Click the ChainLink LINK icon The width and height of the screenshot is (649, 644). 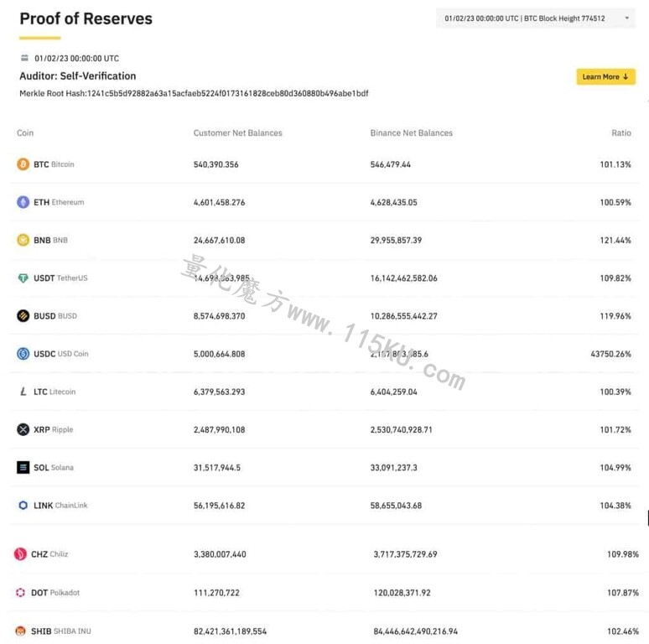[x=23, y=506]
